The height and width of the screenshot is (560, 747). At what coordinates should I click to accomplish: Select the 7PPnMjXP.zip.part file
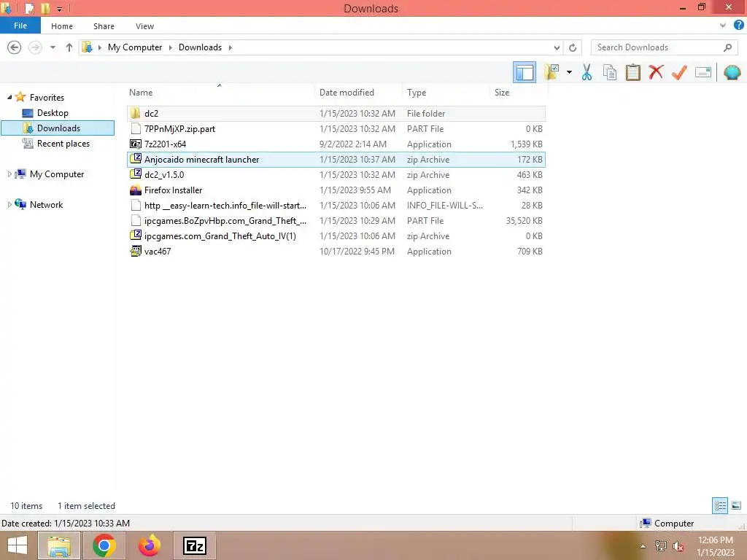(x=336, y=128)
